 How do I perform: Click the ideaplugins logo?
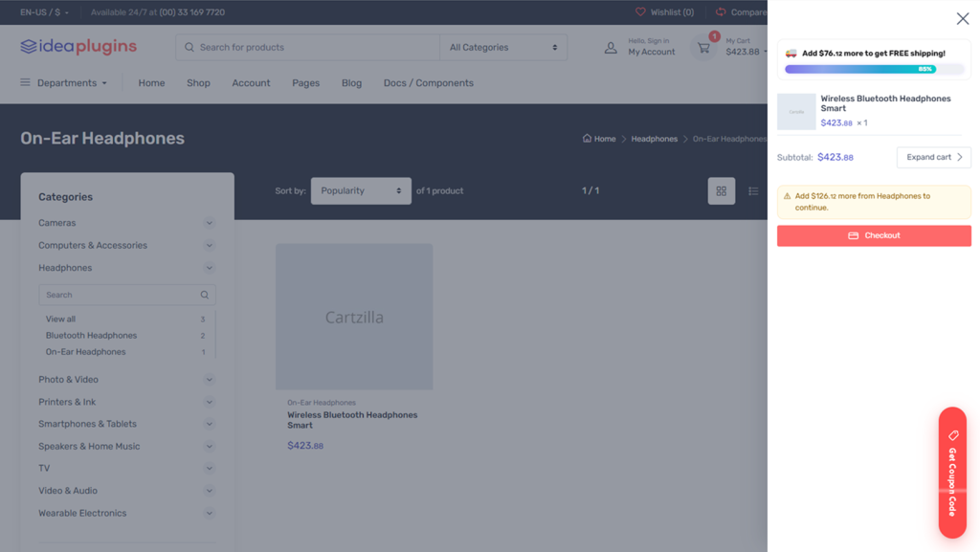[78, 46]
